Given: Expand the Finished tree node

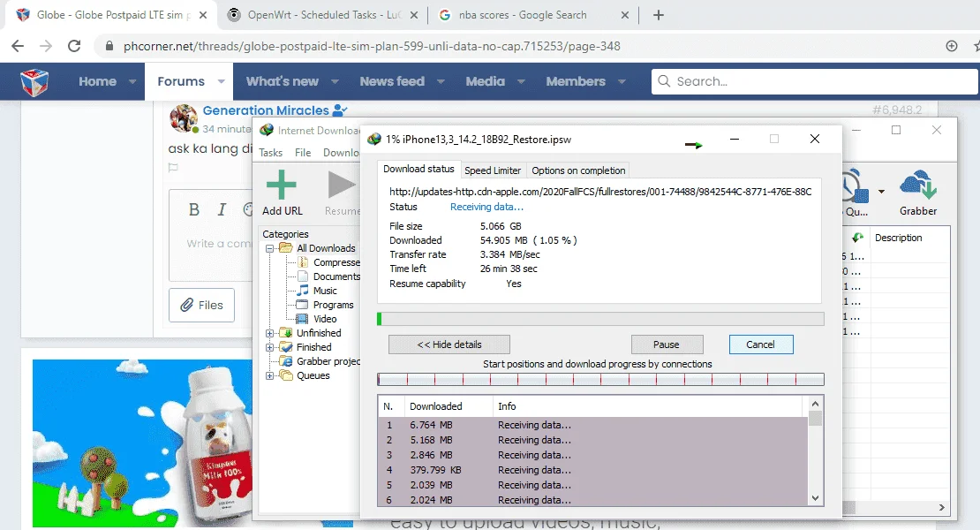Looking at the screenshot, I should click(x=270, y=347).
